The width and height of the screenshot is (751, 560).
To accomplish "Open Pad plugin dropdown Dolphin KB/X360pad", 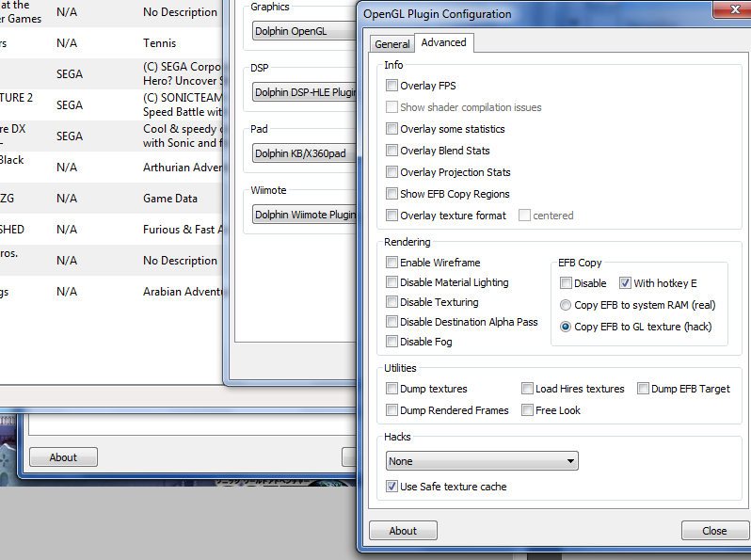I will 305,153.
